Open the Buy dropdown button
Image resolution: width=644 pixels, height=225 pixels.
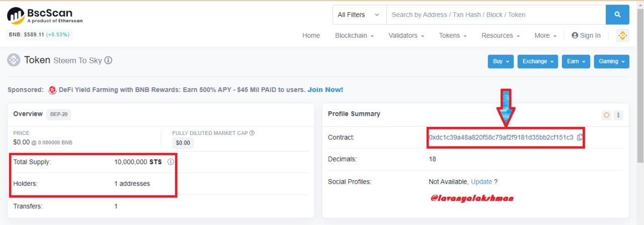coord(501,61)
